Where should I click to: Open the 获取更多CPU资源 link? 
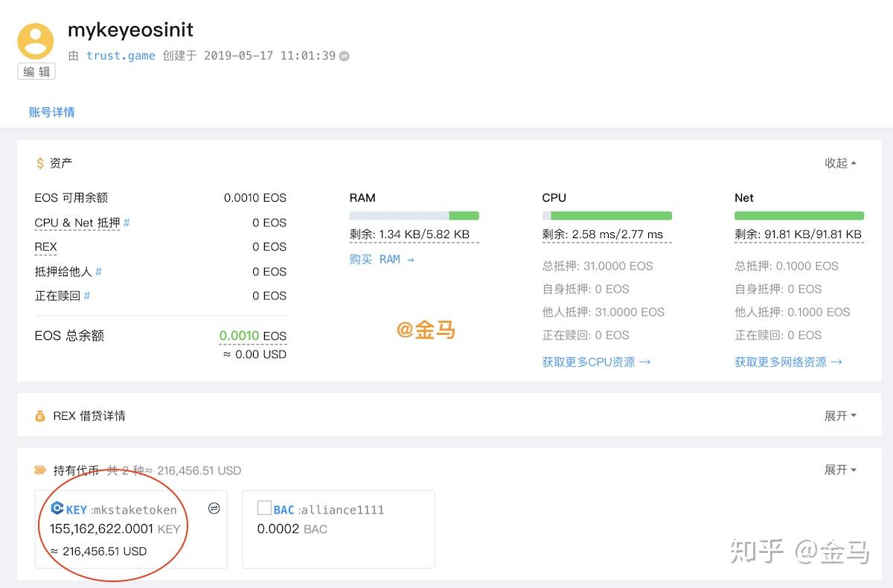[597, 362]
